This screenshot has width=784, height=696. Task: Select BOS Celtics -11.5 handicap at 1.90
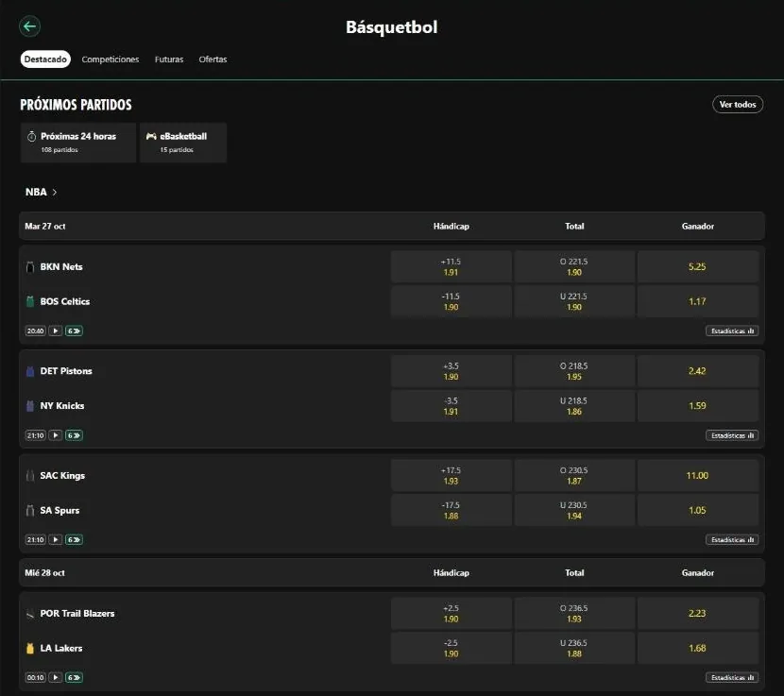(x=451, y=301)
